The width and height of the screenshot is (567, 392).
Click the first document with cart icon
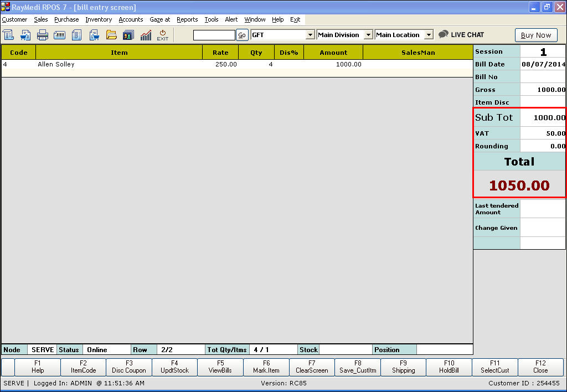pyautogui.click(x=25, y=35)
